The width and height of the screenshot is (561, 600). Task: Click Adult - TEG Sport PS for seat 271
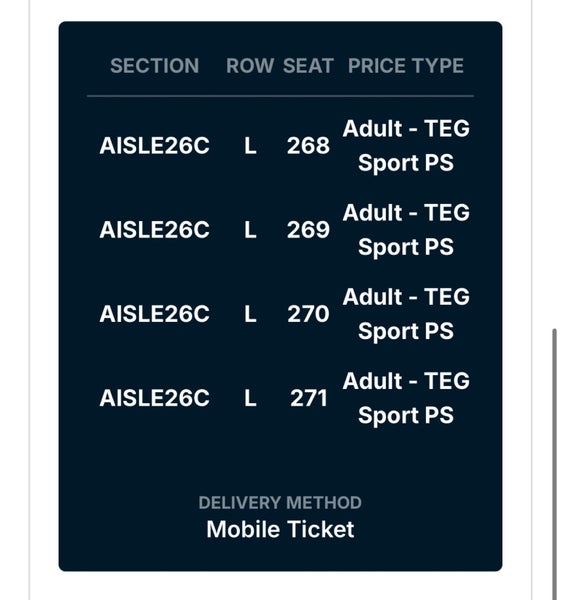click(406, 398)
